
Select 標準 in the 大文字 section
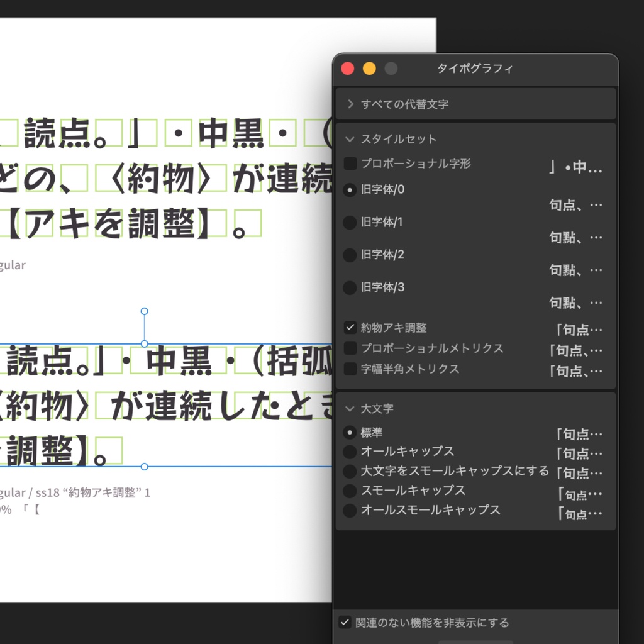pyautogui.click(x=350, y=432)
